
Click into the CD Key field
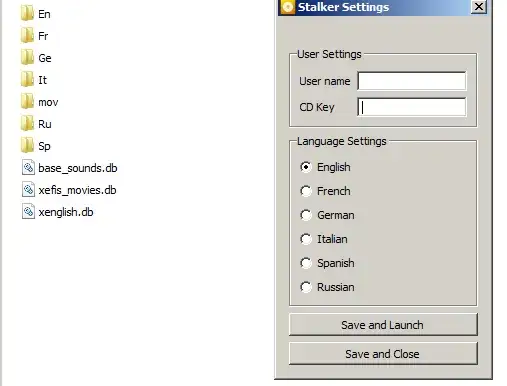(x=412, y=107)
